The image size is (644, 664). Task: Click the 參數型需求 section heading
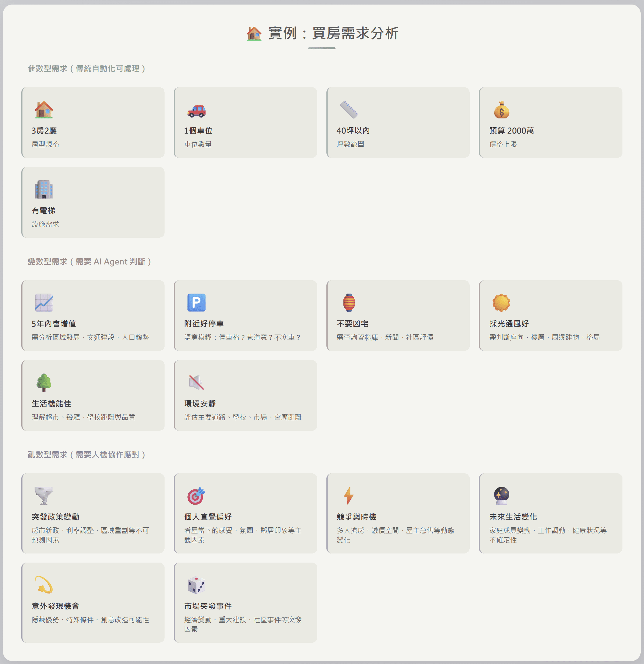tap(87, 68)
